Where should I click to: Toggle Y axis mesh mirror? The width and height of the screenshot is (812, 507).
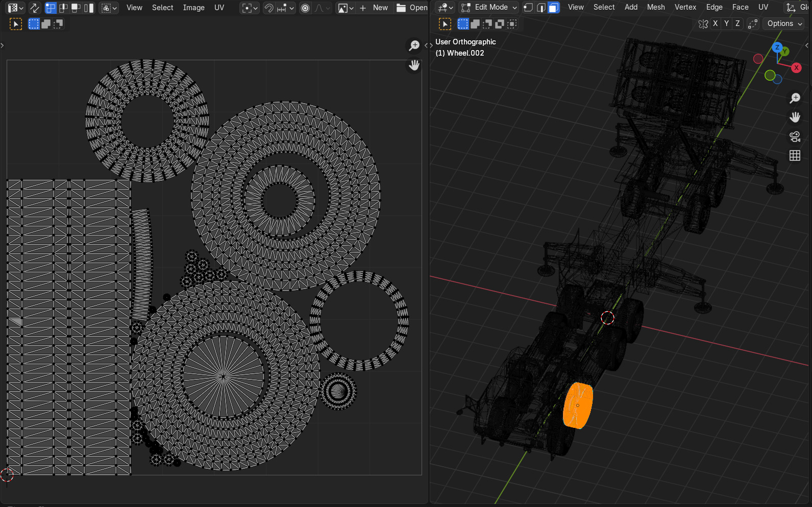(x=726, y=23)
